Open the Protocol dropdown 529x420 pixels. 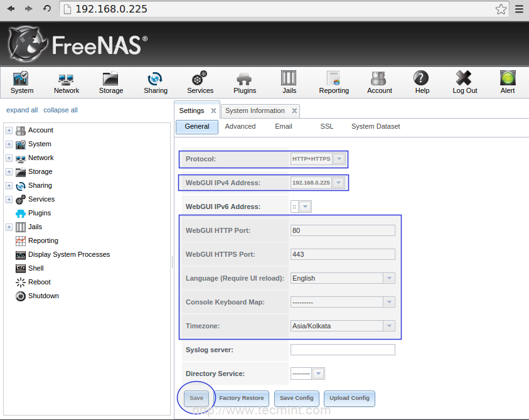[339, 159]
